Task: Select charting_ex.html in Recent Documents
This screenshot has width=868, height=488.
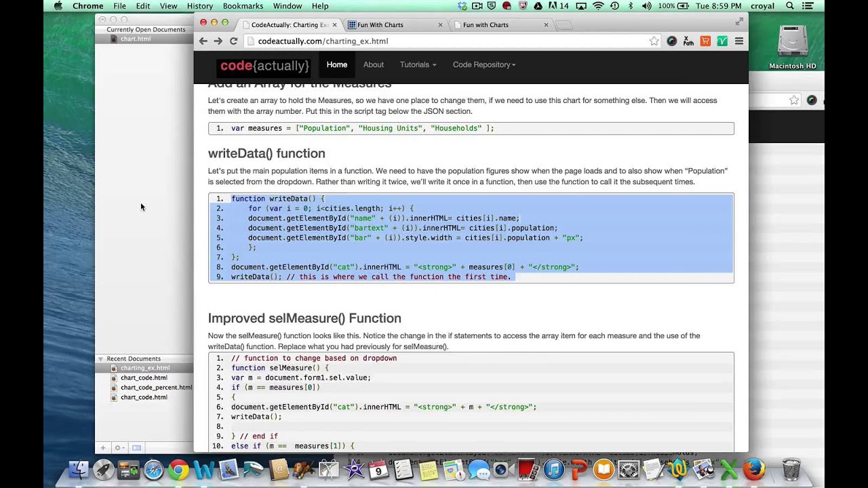Action: (x=144, y=368)
